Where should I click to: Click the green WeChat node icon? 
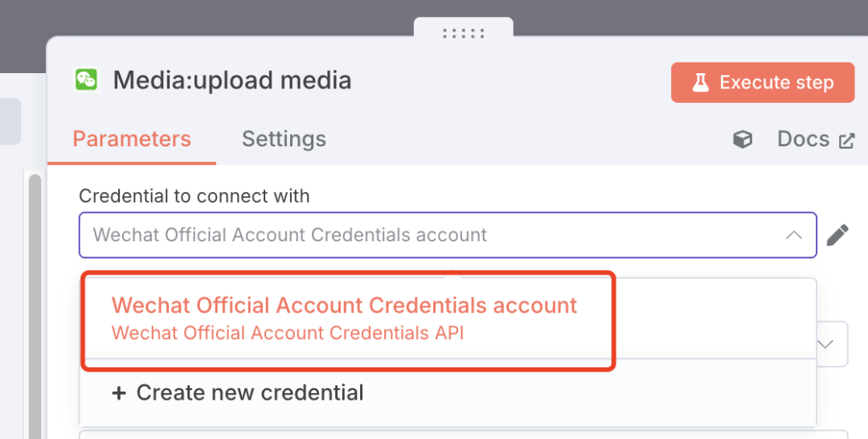87,80
